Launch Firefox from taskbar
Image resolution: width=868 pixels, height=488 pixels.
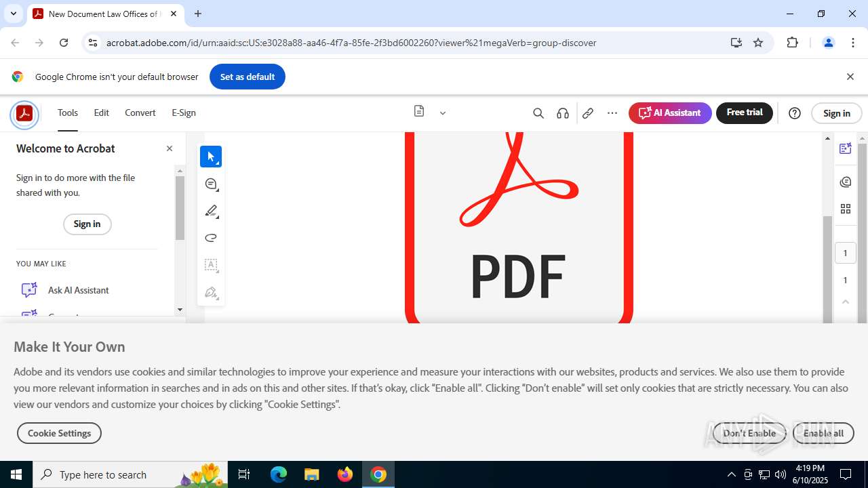(345, 474)
